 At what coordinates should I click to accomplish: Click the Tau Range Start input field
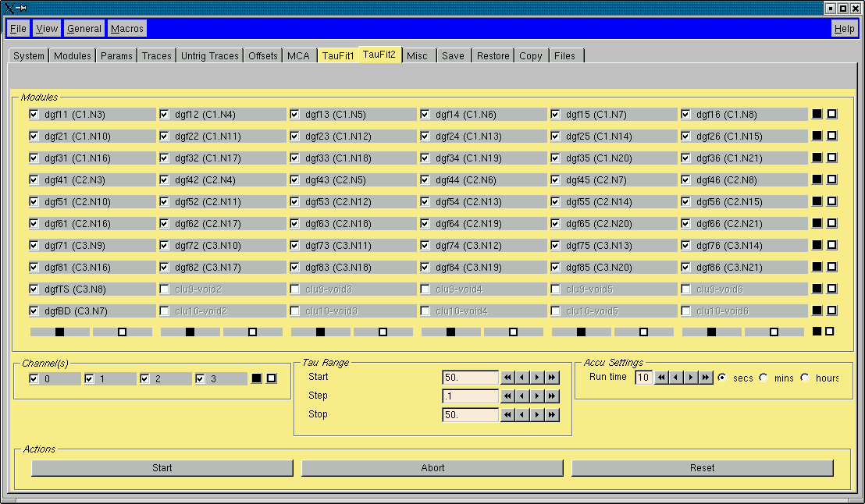(x=471, y=377)
